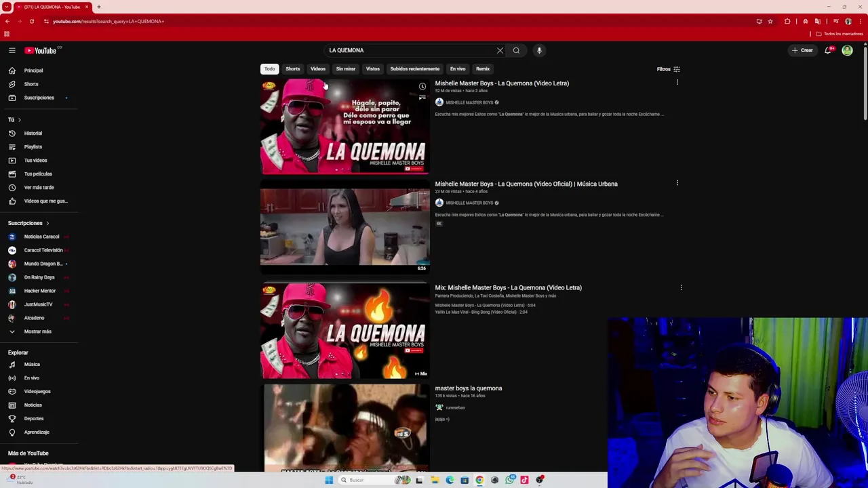Select the Subidos recientemente chip

coord(415,68)
